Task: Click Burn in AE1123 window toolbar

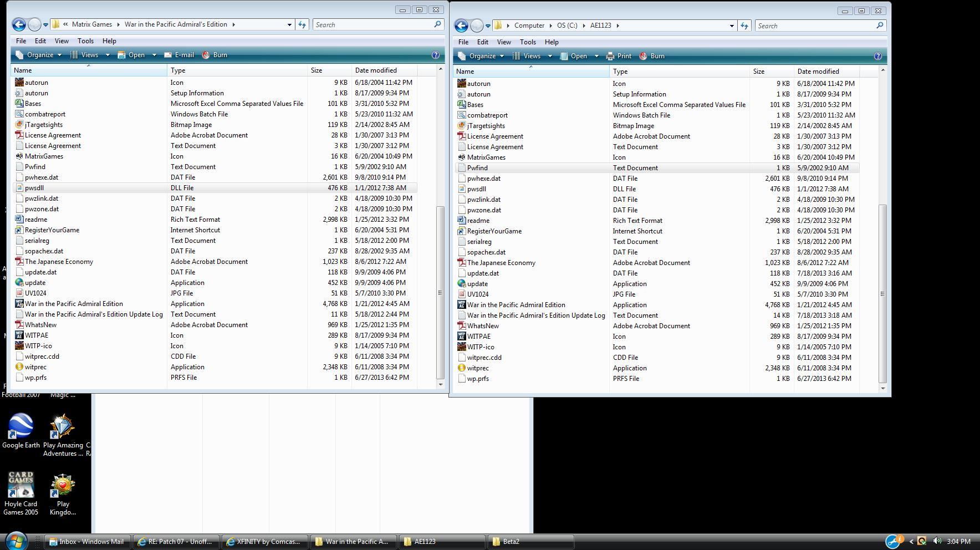Action: (652, 56)
